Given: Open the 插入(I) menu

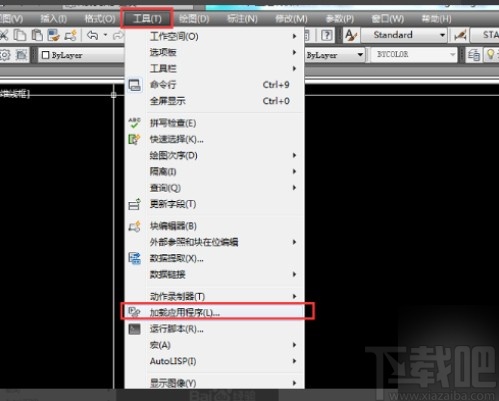Looking at the screenshot, I should tap(54, 18).
